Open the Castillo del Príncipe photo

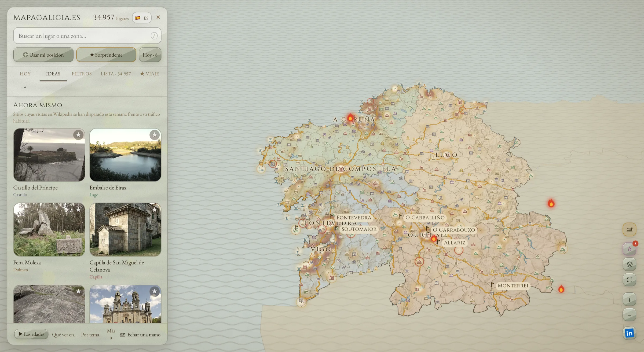pos(49,155)
